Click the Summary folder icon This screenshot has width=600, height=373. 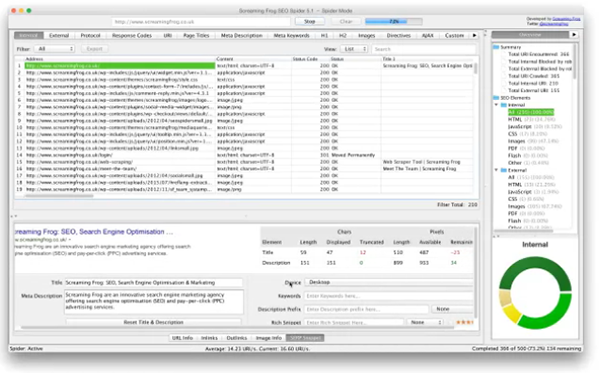click(496, 47)
